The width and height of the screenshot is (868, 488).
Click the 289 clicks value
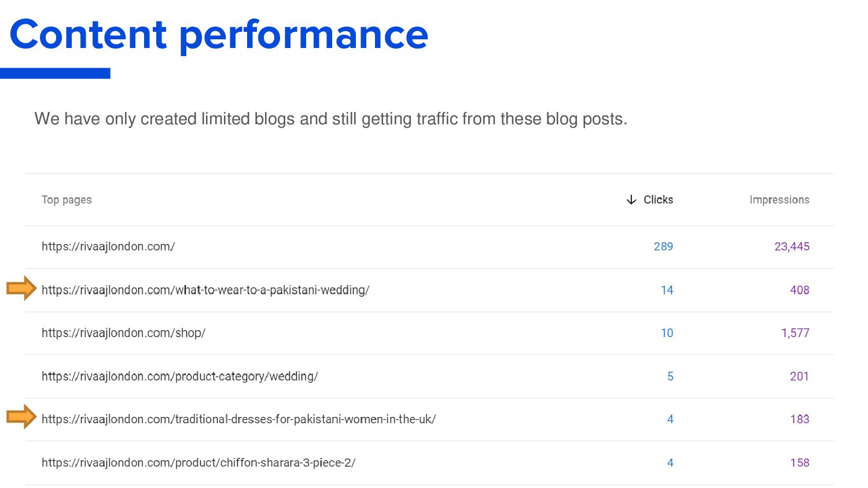coord(663,246)
